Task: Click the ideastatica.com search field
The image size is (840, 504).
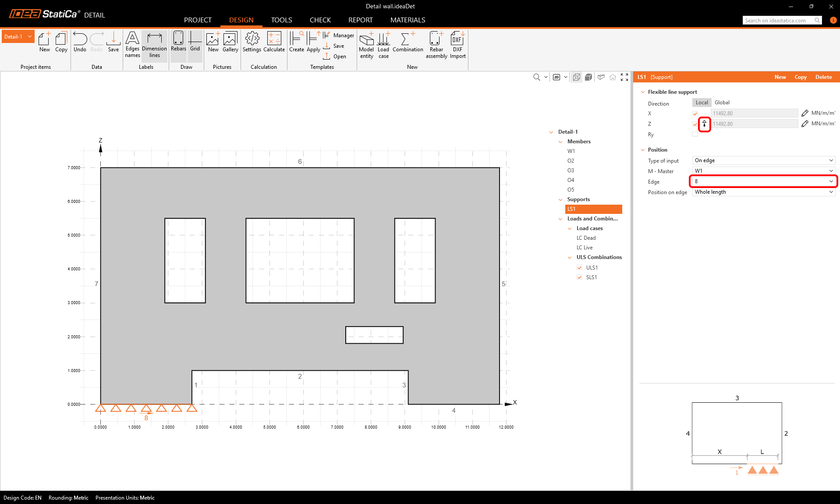Action: coord(778,21)
